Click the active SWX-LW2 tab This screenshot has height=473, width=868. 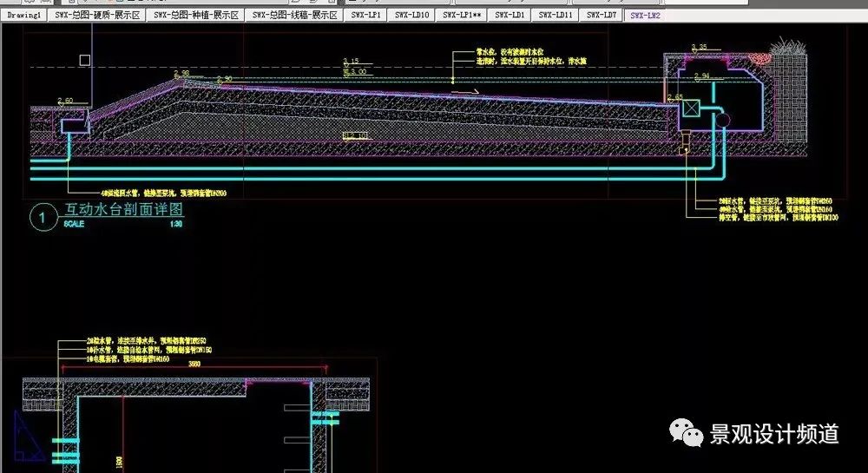click(645, 16)
